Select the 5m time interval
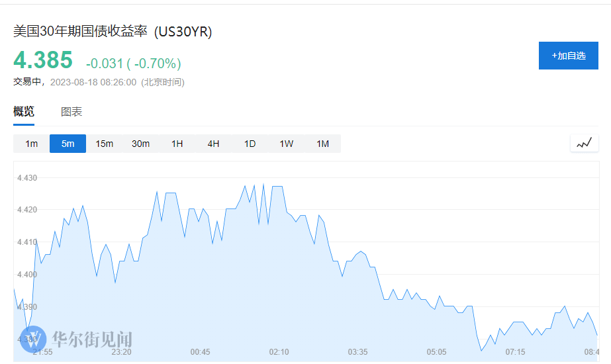The image size is (611, 364). pyautogui.click(x=68, y=144)
